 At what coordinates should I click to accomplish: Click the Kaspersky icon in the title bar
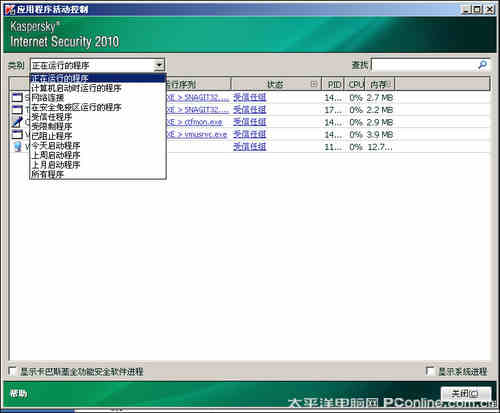tap(9, 9)
